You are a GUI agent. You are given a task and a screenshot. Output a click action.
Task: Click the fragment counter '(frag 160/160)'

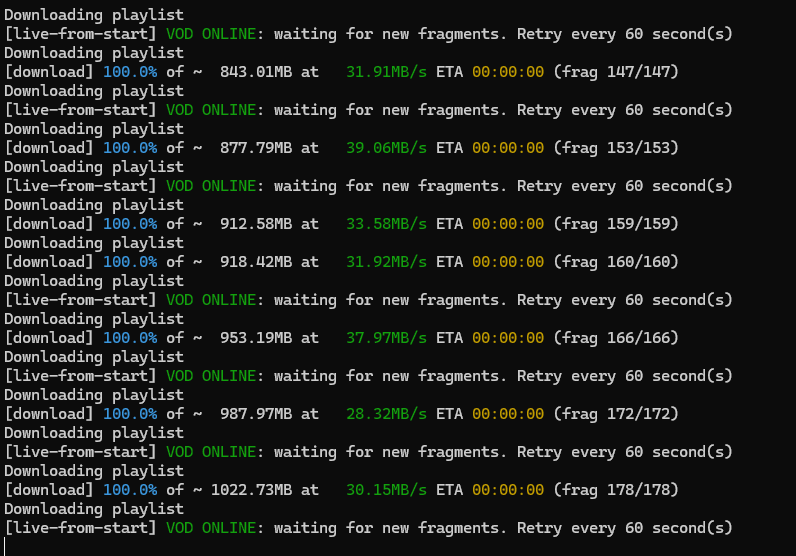616,263
